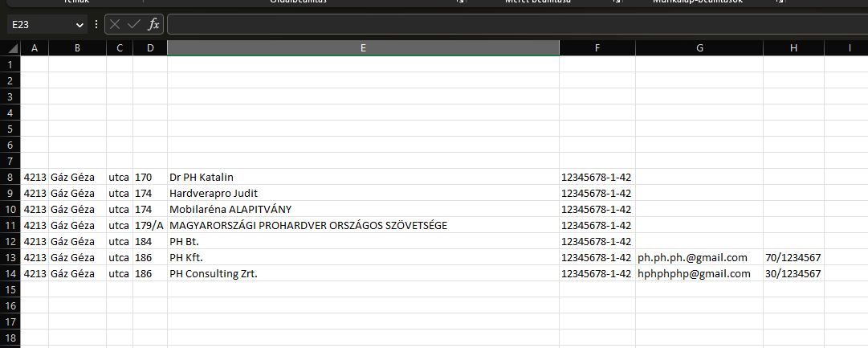Click cell containing PH Bt.
This screenshot has width=868, height=348.
(363, 242)
